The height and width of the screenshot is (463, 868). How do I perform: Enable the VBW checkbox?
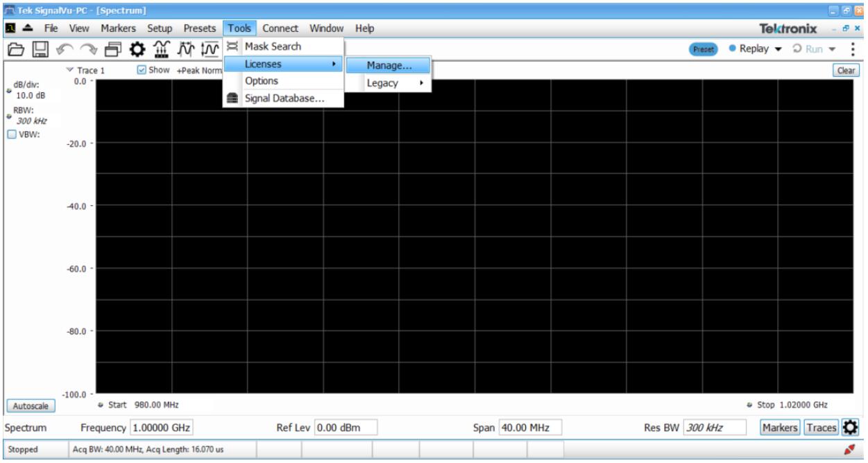click(14, 134)
